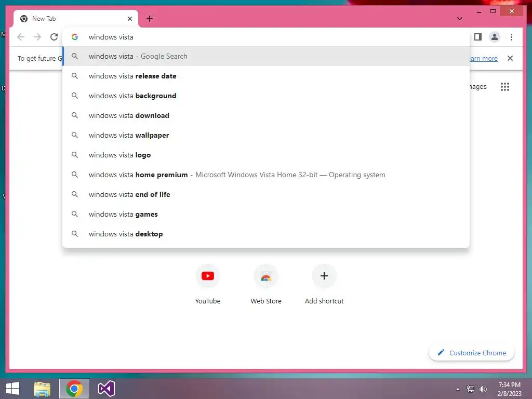The height and width of the screenshot is (399, 532).
Task: Open the profile avatar icon
Action: 495,37
